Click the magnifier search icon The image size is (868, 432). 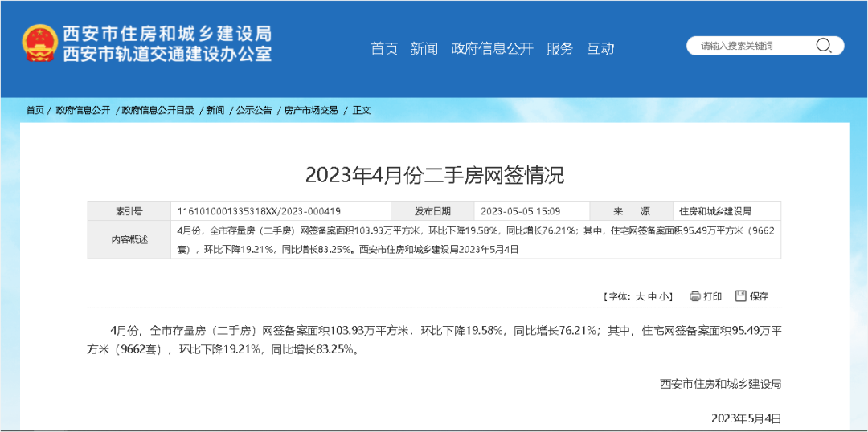click(824, 45)
